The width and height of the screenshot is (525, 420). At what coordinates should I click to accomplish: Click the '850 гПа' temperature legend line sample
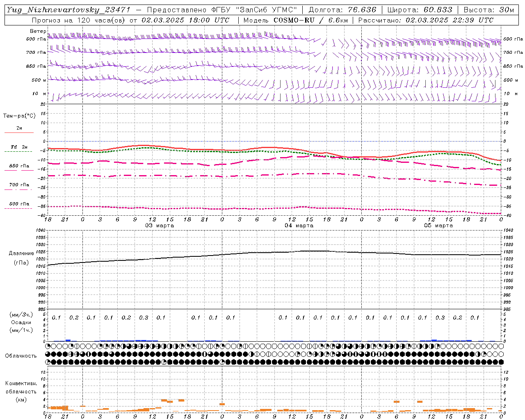click(19, 171)
